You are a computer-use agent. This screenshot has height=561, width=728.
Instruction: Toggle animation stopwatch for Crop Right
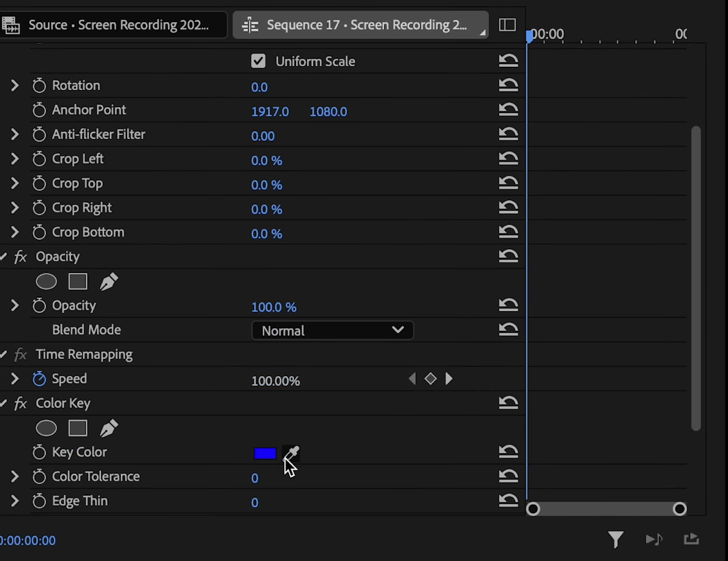pyautogui.click(x=39, y=208)
